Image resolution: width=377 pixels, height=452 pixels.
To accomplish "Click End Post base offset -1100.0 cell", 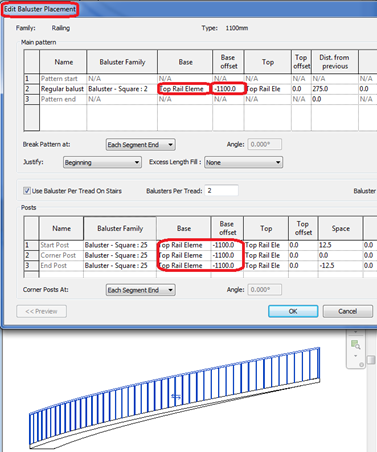I will 227,266.
